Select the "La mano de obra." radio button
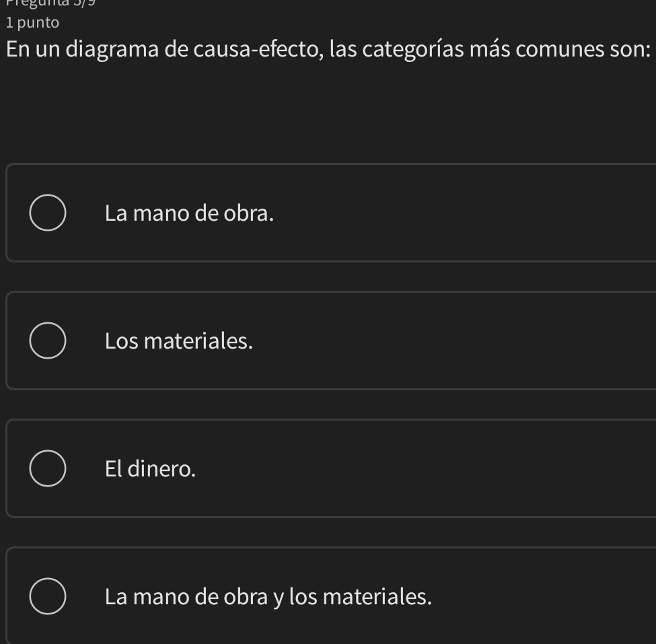The width and height of the screenshot is (656, 644). (x=48, y=213)
